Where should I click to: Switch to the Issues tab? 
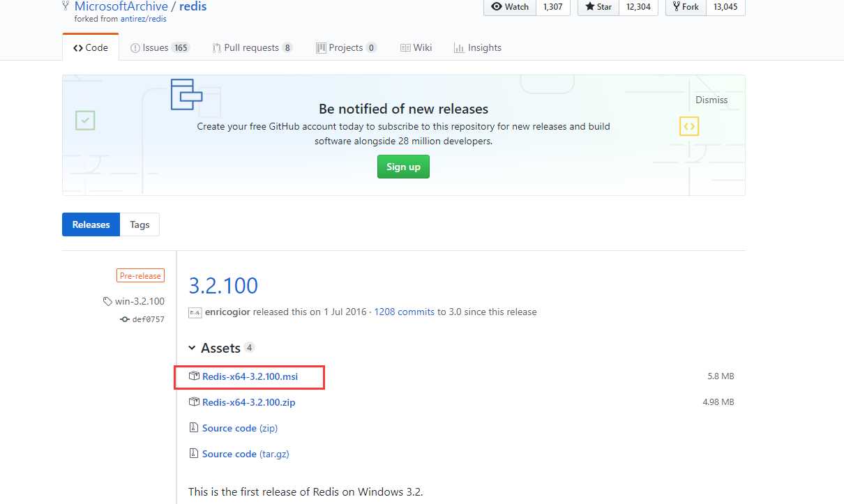[160, 47]
